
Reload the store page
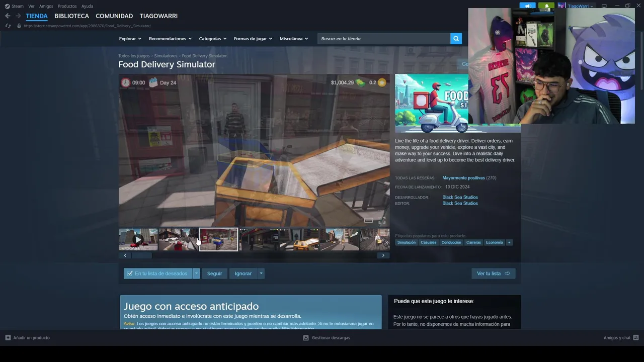[x=8, y=26]
